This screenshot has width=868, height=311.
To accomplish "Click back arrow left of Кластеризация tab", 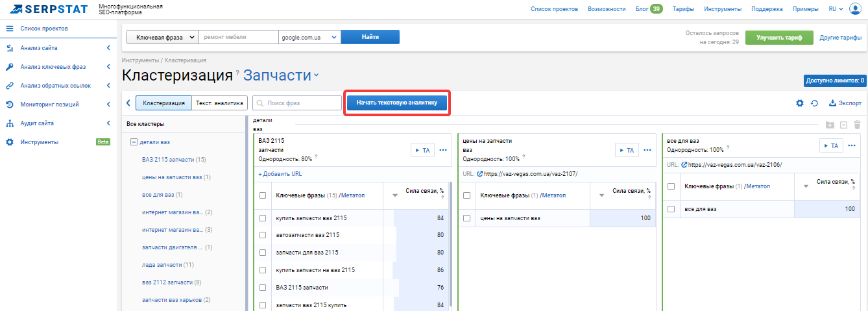I will click(128, 103).
